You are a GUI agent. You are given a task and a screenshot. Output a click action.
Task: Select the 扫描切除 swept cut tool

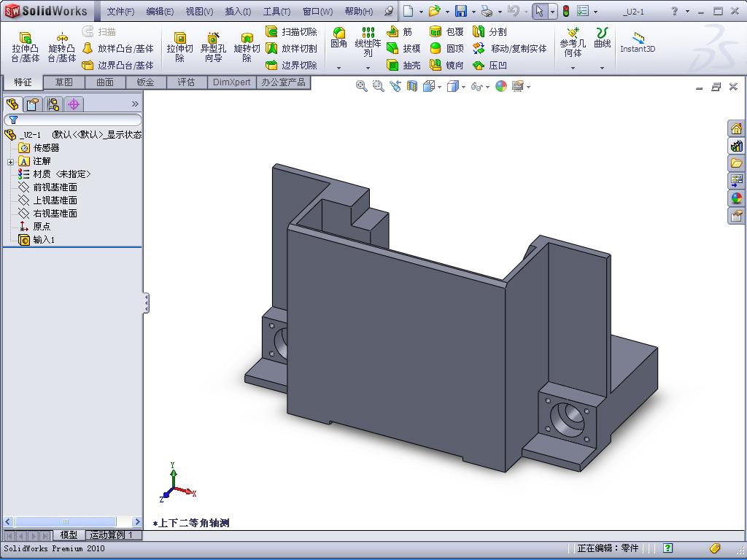click(291, 31)
